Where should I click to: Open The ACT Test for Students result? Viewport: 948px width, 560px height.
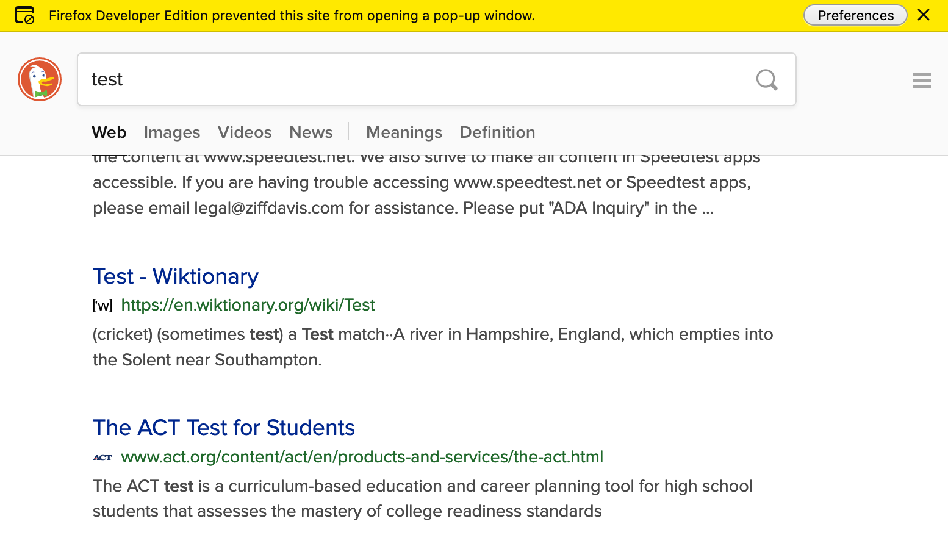tap(223, 428)
